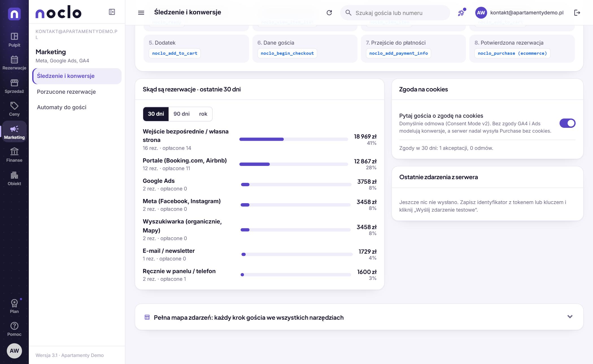This screenshot has height=364, width=593.
Task: Expand the Pełna mapa zdarzeń section chevron
Action: tap(570, 317)
